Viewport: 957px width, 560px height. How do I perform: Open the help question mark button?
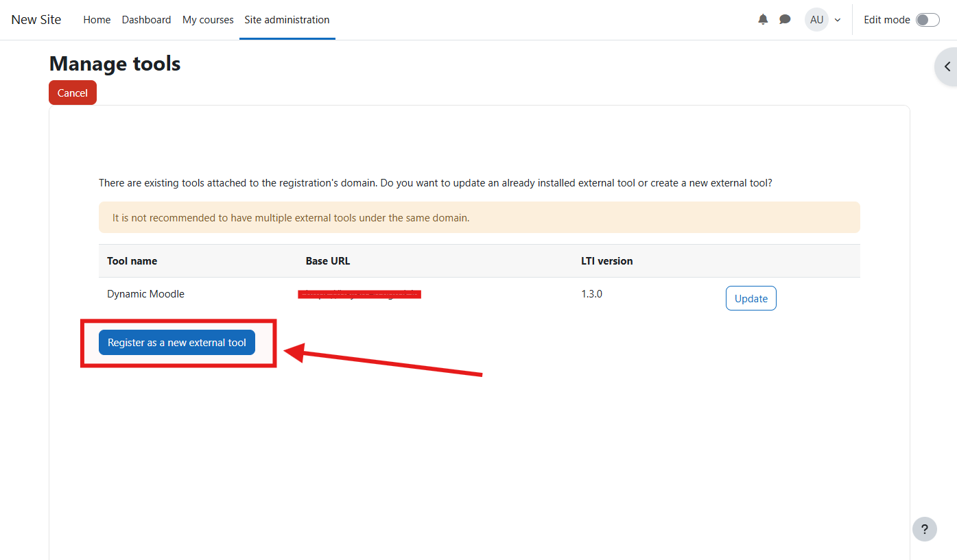point(925,529)
